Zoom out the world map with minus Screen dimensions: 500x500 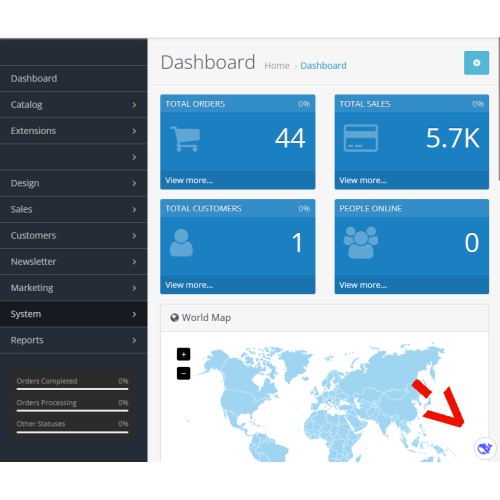(183, 373)
